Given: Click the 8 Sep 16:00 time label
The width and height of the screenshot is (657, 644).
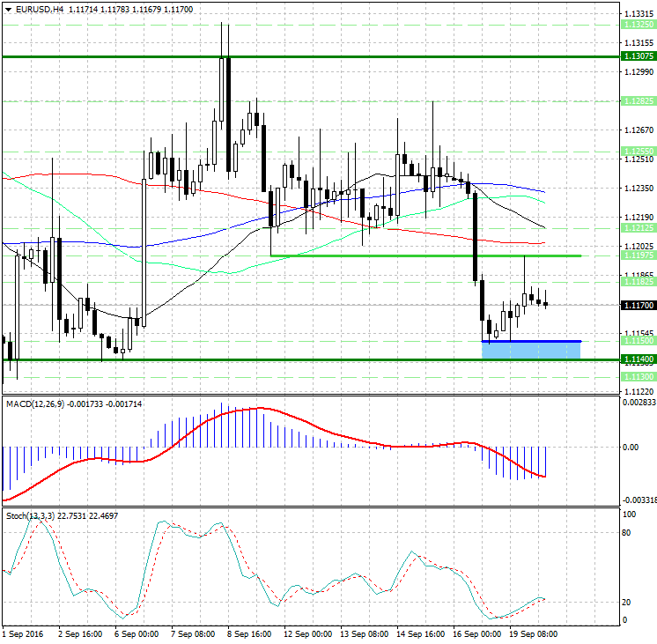Looking at the screenshot, I should [249, 634].
